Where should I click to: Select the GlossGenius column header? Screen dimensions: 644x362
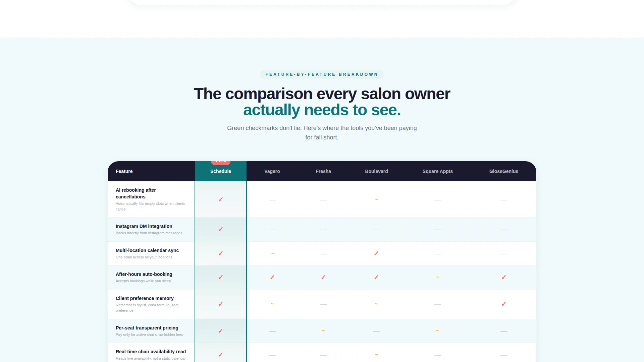504,171
